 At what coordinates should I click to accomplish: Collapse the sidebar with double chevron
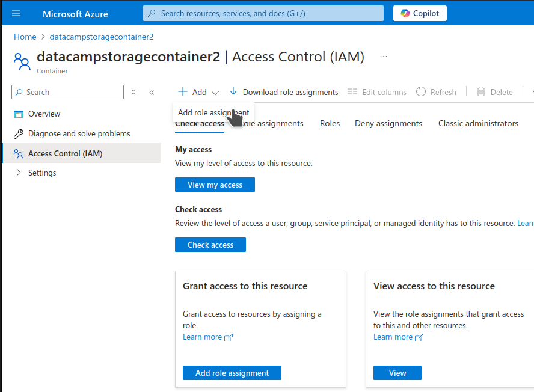pos(152,93)
